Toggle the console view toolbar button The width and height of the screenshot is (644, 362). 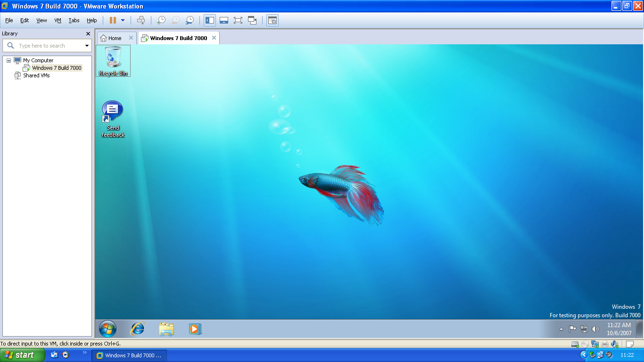[272, 20]
